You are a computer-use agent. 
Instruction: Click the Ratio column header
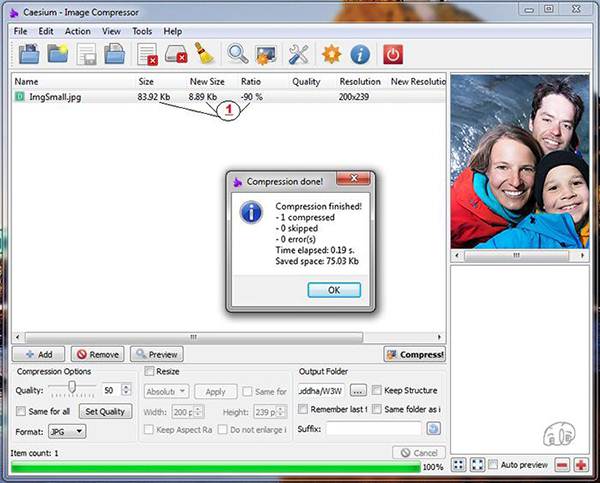tap(251, 82)
